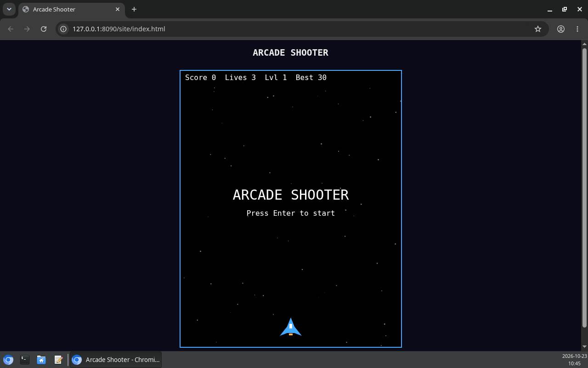Click the blue spaceship in the game
This screenshot has width=588, height=368.
tap(291, 327)
